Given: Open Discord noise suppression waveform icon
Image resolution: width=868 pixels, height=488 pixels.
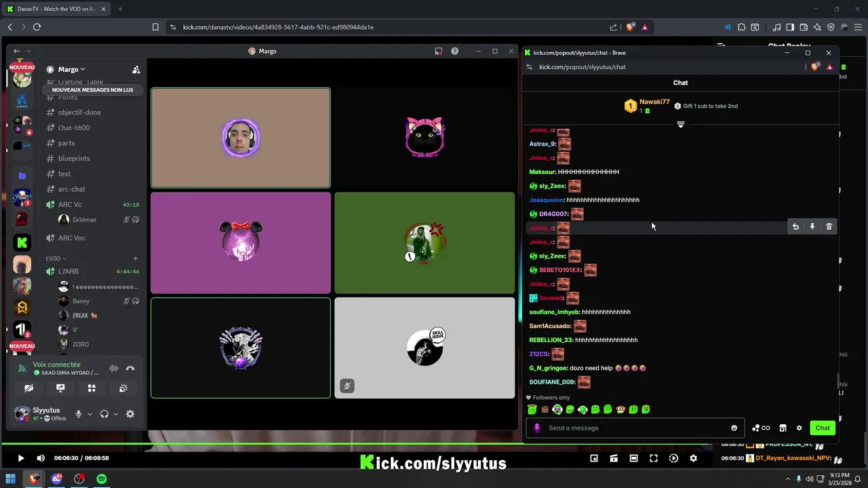Looking at the screenshot, I should coord(114,368).
